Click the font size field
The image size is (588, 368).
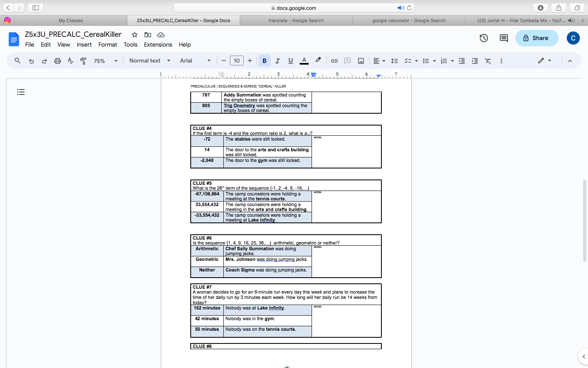tap(237, 61)
